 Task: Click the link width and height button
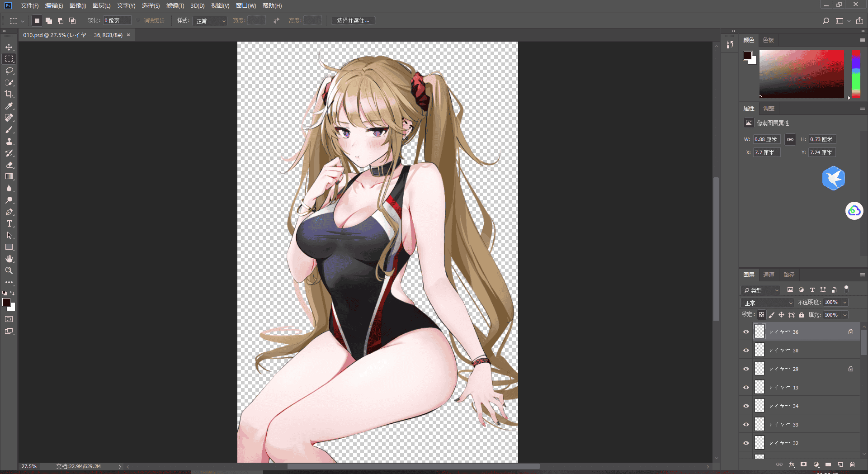(790, 139)
